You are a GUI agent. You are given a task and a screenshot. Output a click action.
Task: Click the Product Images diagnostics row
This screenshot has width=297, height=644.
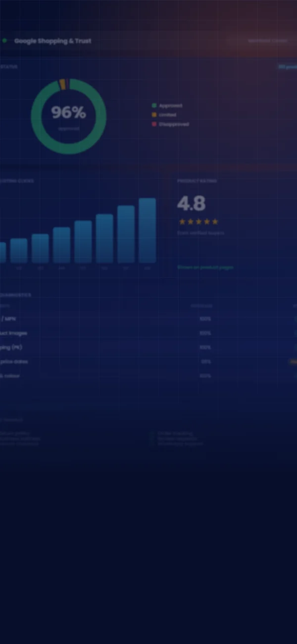coord(148,333)
